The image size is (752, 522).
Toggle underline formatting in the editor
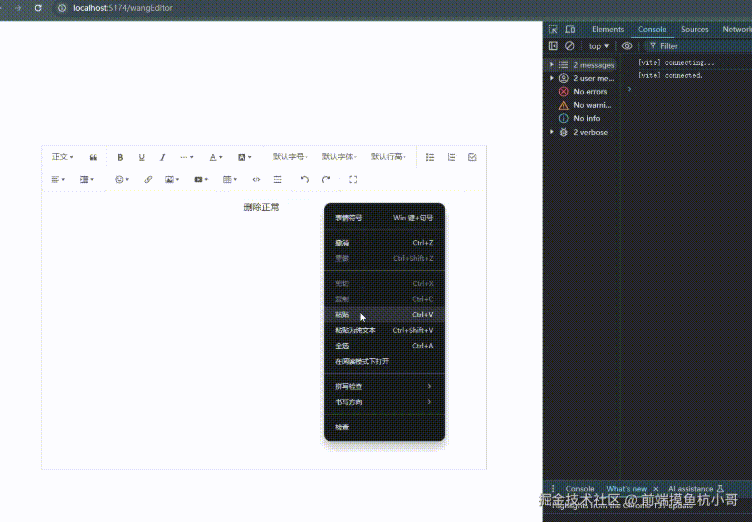click(141, 157)
